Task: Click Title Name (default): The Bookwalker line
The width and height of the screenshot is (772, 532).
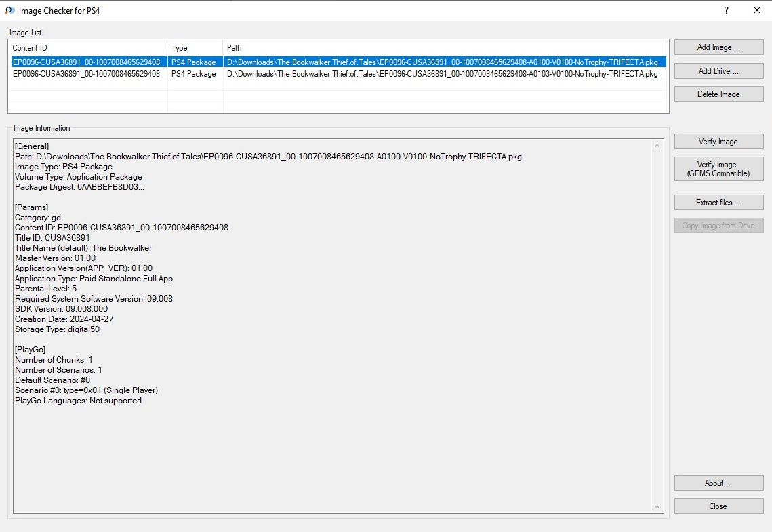Action: pos(83,248)
